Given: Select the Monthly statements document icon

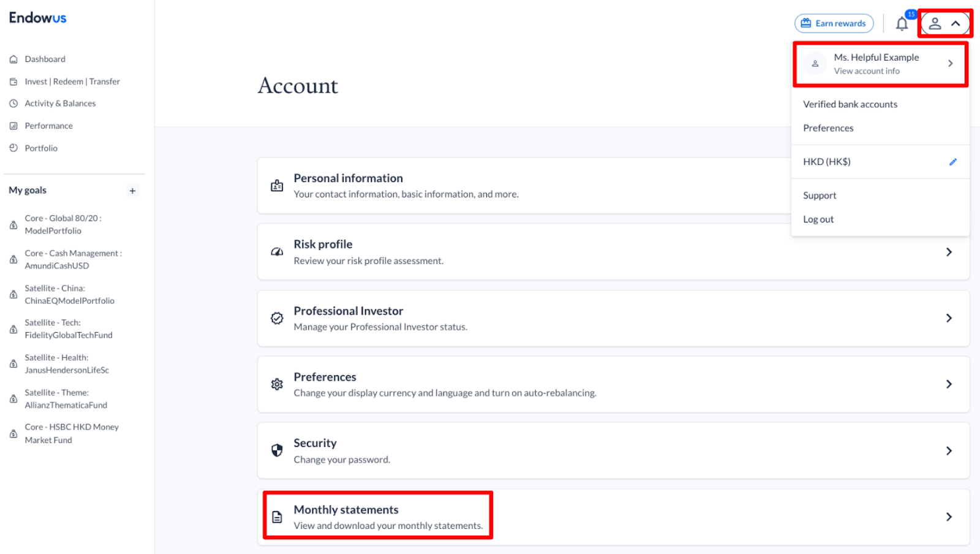Looking at the screenshot, I should point(277,516).
